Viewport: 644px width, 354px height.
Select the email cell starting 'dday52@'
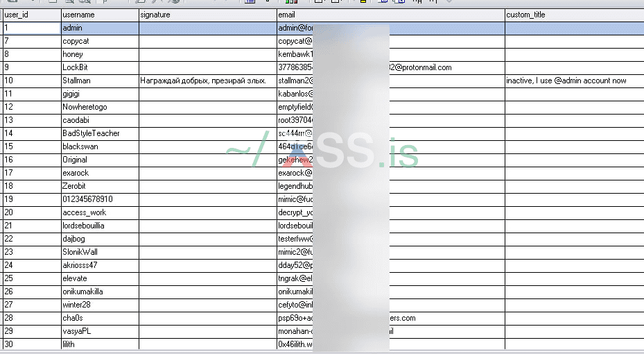point(391,265)
